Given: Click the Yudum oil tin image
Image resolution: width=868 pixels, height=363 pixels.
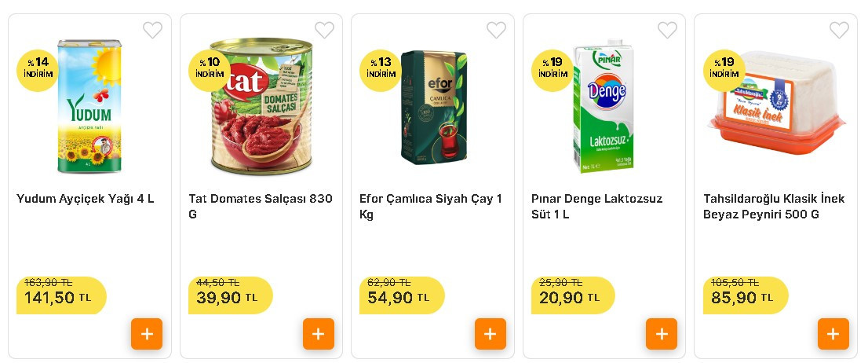Looking at the screenshot, I should (89, 106).
